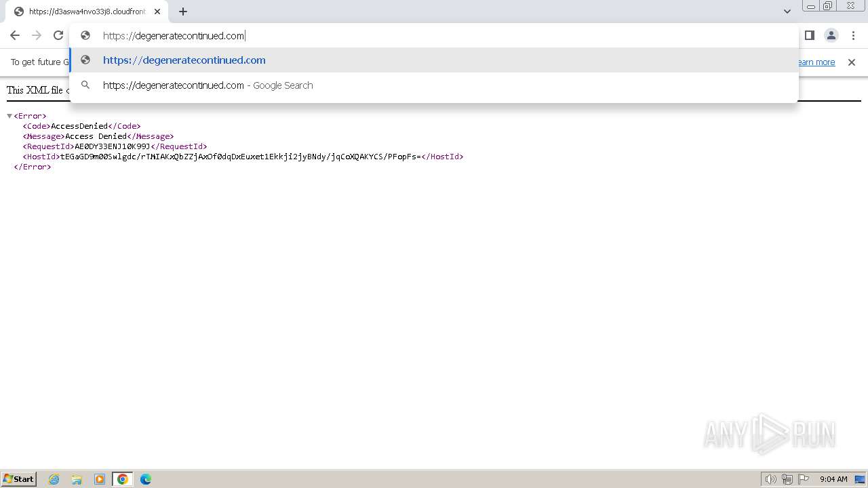Open a new tab with the plus button
The height and width of the screenshot is (488, 868).
(x=183, y=12)
